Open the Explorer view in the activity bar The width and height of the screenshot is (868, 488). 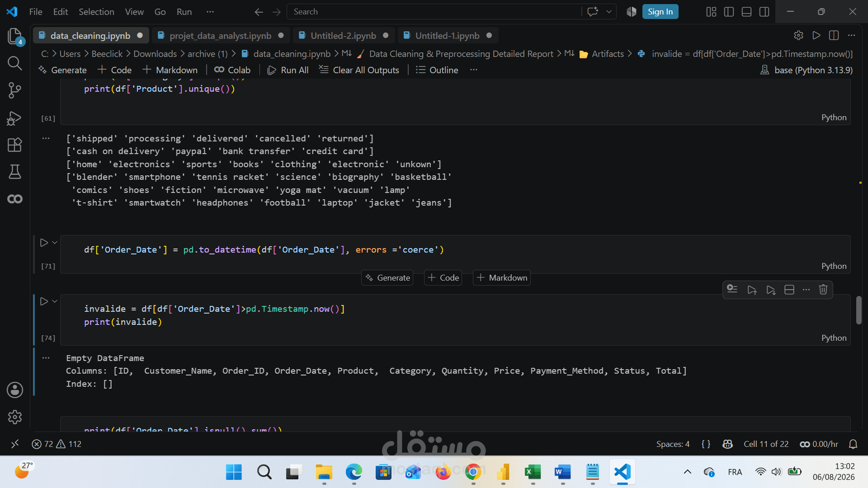click(15, 36)
